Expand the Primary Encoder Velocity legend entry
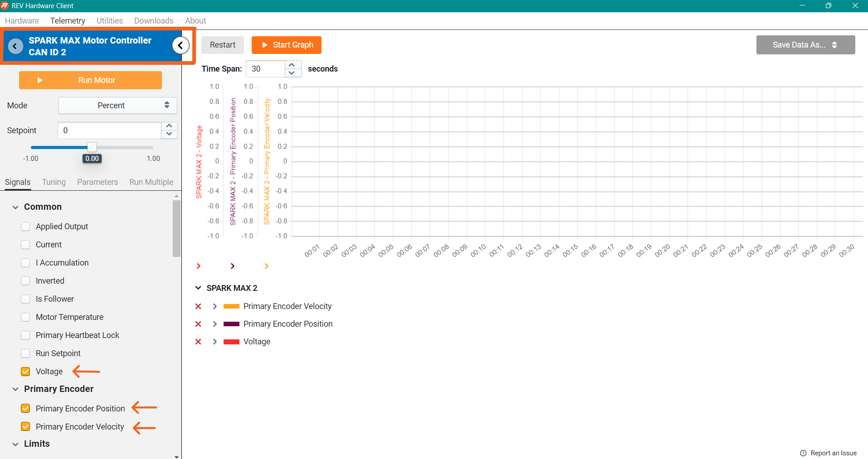Screen dimensions: 868x459 coord(215,306)
